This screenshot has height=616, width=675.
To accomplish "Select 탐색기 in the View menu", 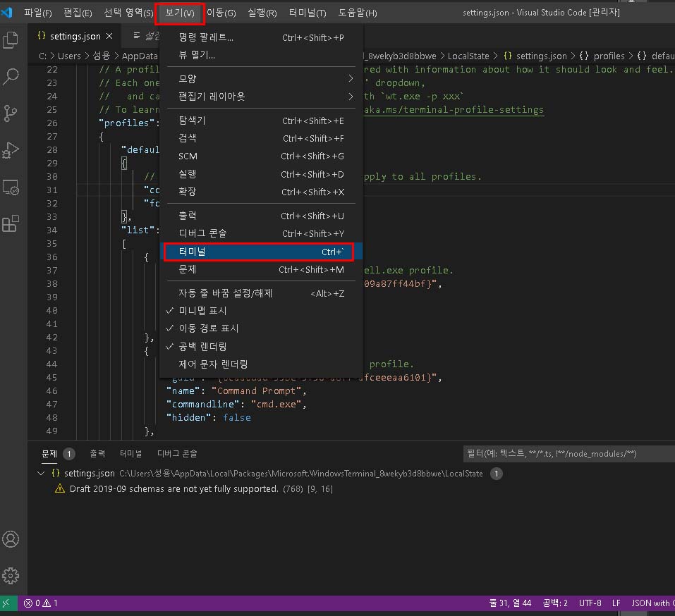I will 261,121.
